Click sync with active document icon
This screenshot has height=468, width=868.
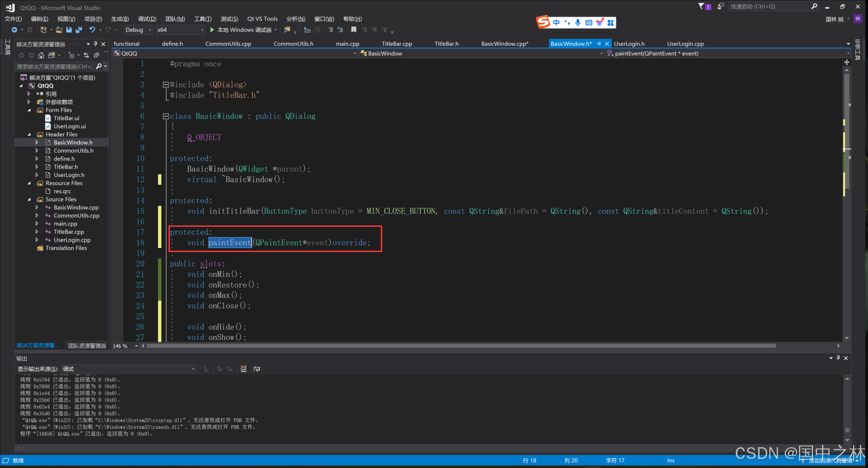(86, 55)
